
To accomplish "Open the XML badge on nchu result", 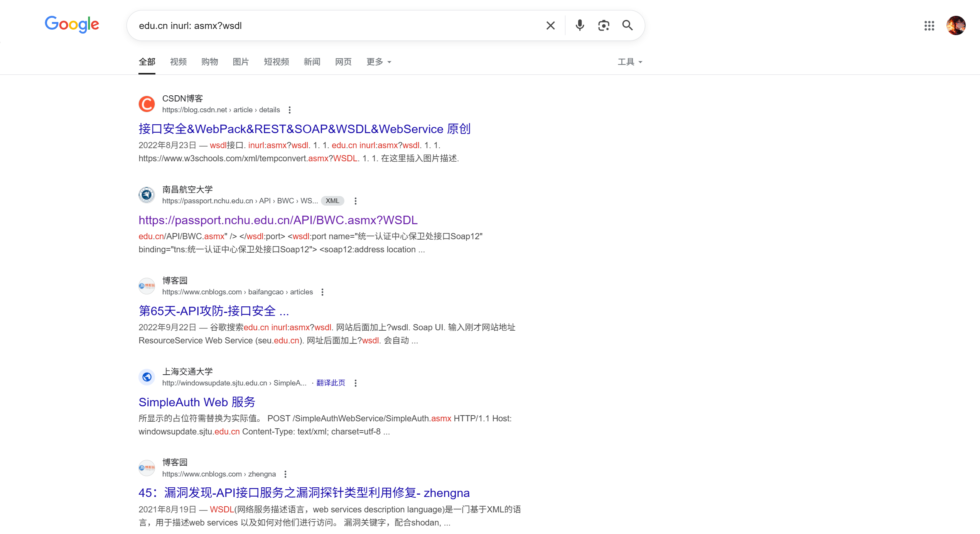I will click(332, 201).
